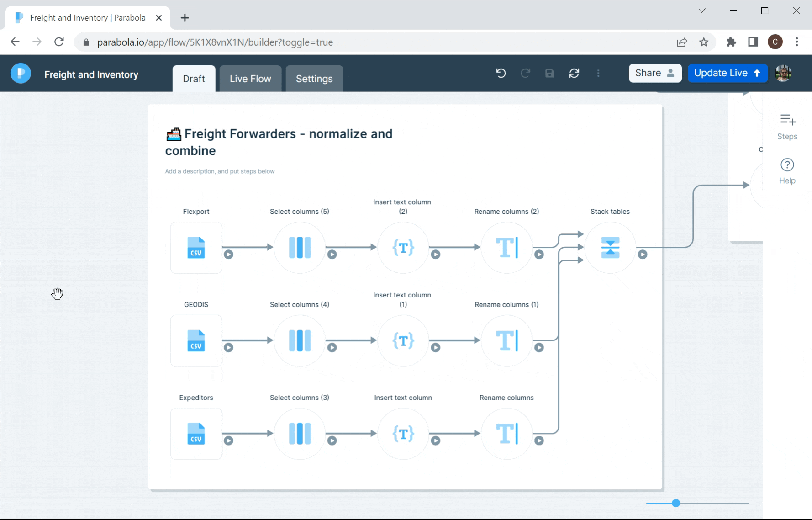The height and width of the screenshot is (520, 812).
Task: Click the browser forward arrow
Action: coord(37,42)
